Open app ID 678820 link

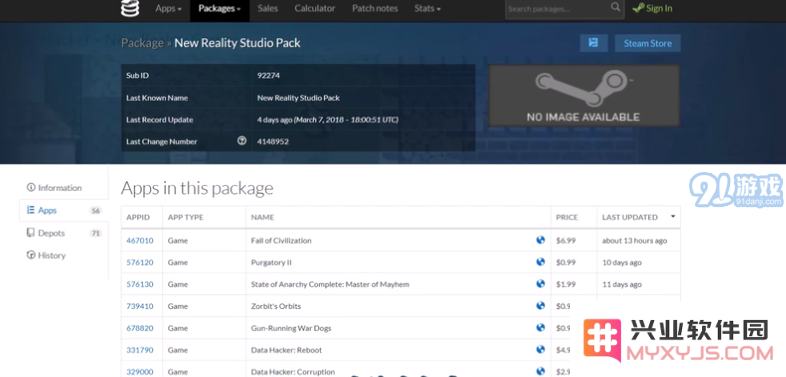click(140, 328)
